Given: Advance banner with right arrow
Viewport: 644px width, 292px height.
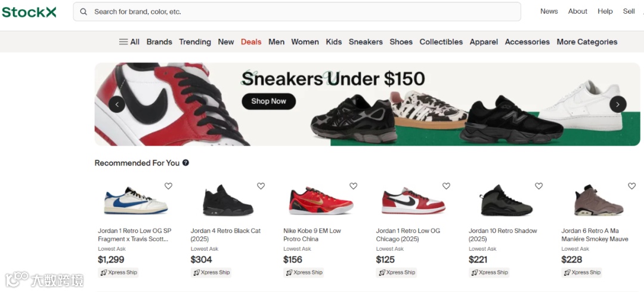Looking at the screenshot, I should pos(618,104).
